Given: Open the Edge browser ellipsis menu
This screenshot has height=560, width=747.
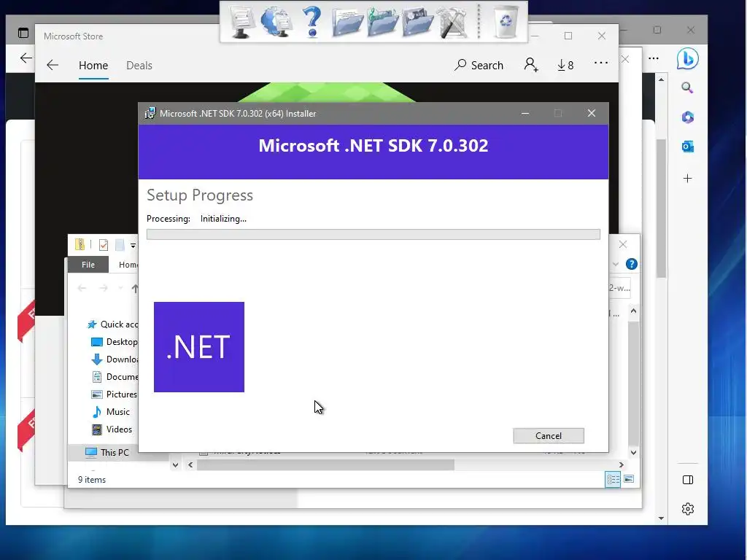Looking at the screenshot, I should (x=654, y=58).
